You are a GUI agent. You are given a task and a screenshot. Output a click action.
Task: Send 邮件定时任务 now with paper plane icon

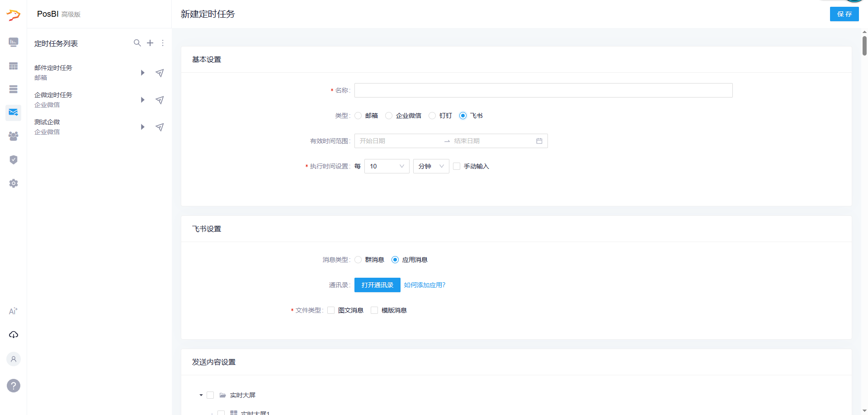(160, 73)
